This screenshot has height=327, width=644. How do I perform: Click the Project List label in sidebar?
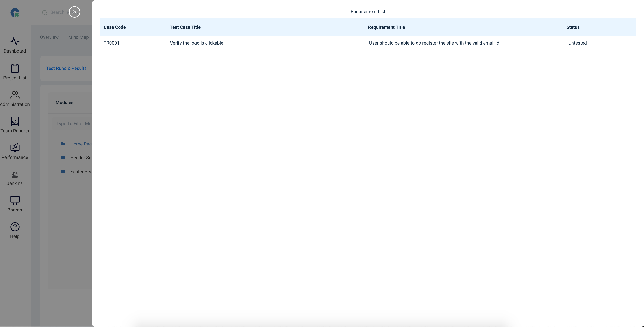click(x=15, y=78)
